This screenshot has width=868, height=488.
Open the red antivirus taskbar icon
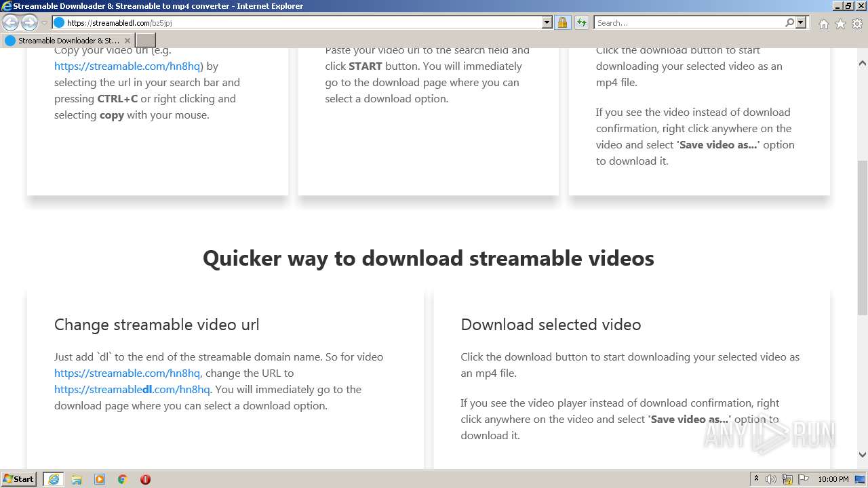click(145, 479)
